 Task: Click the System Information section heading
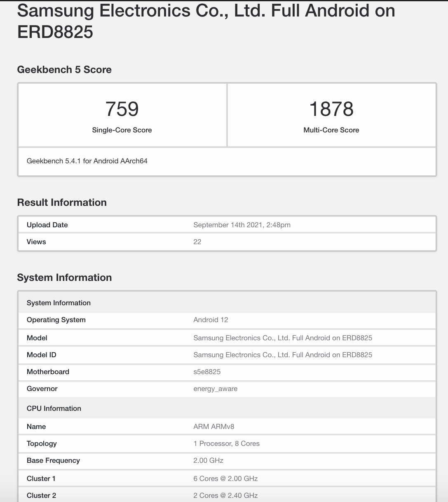click(64, 278)
